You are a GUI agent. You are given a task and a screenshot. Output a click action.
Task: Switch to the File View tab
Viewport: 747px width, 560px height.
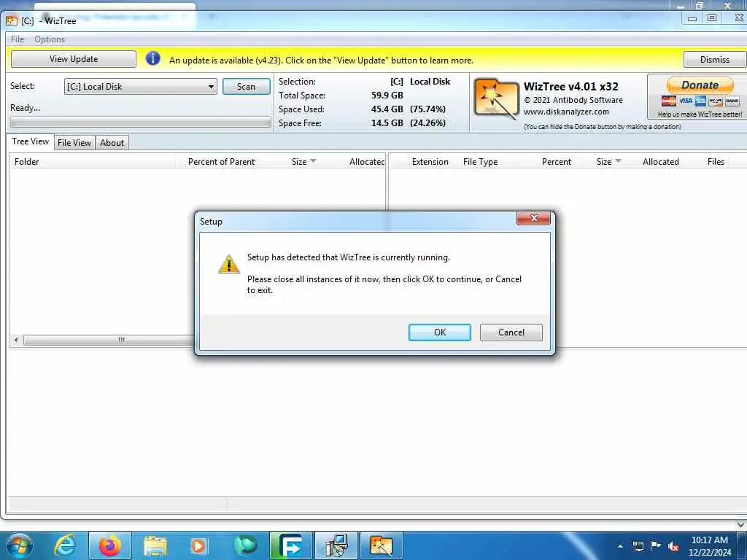[x=74, y=143]
